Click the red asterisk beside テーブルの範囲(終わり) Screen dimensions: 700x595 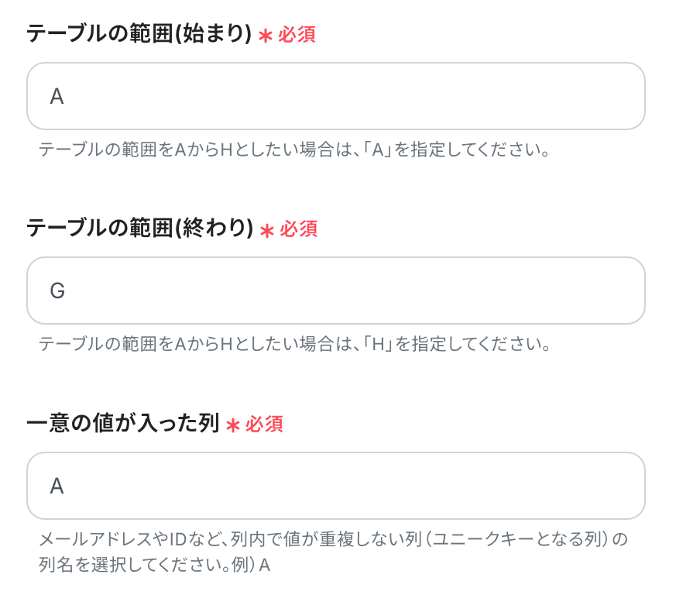(x=267, y=230)
